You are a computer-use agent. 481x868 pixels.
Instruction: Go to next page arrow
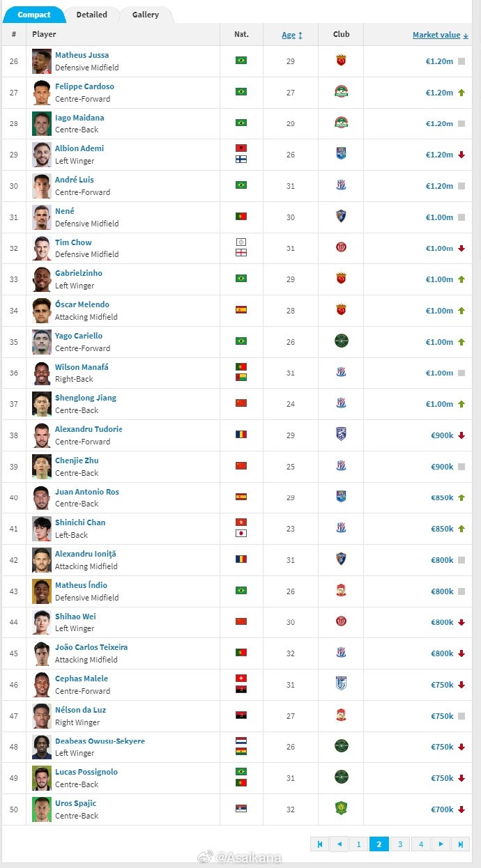point(440,844)
